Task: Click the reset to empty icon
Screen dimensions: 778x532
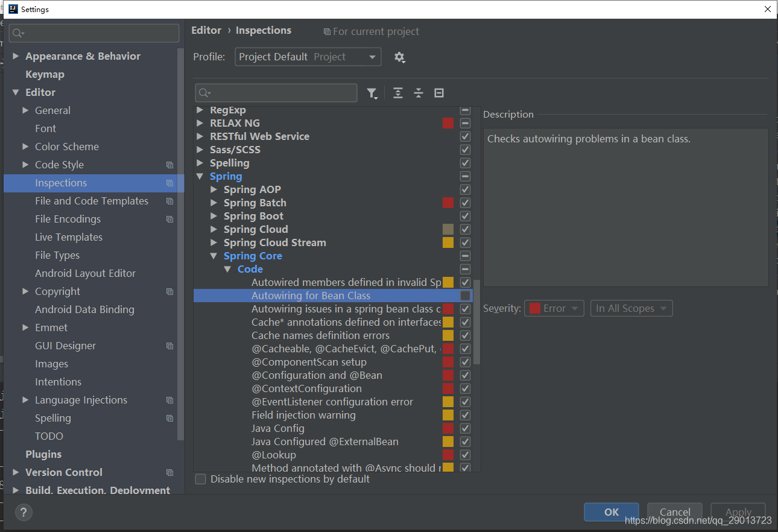Action: 439,93
